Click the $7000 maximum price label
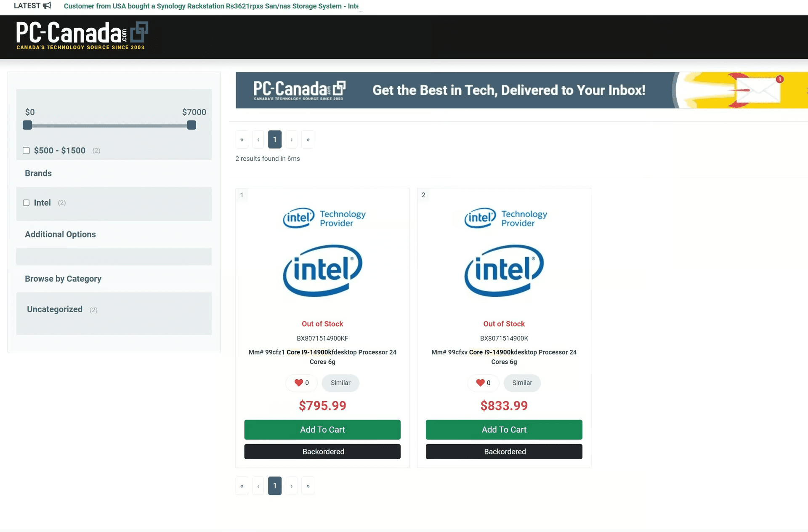The height and width of the screenshot is (532, 808). [x=194, y=112]
